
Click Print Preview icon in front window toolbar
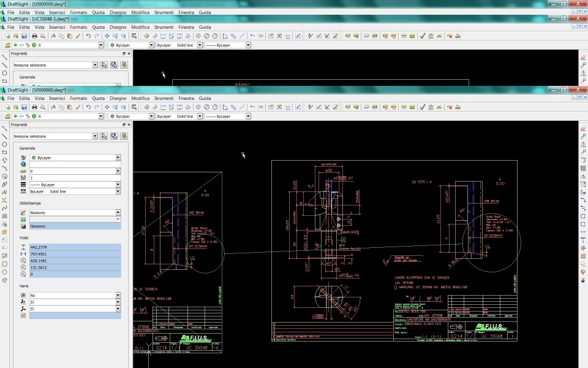click(x=43, y=107)
